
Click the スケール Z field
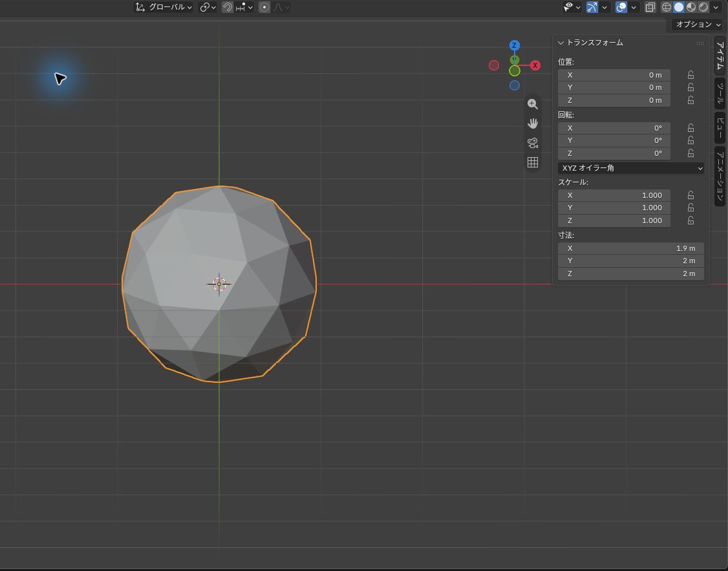point(614,221)
